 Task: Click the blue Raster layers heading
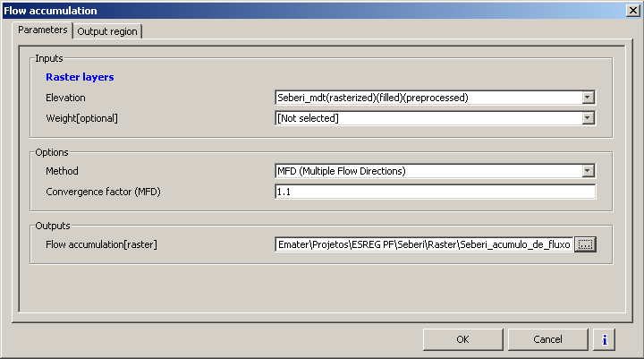80,77
